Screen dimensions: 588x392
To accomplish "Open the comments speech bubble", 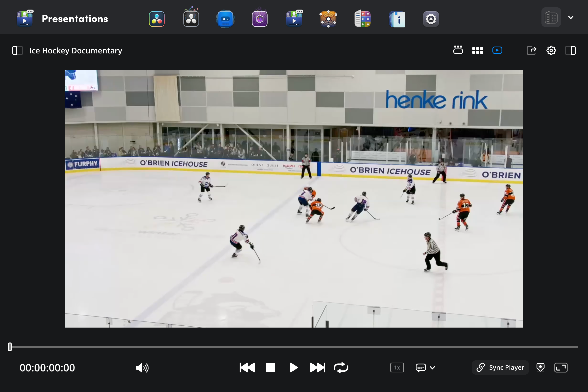I will [421, 368].
